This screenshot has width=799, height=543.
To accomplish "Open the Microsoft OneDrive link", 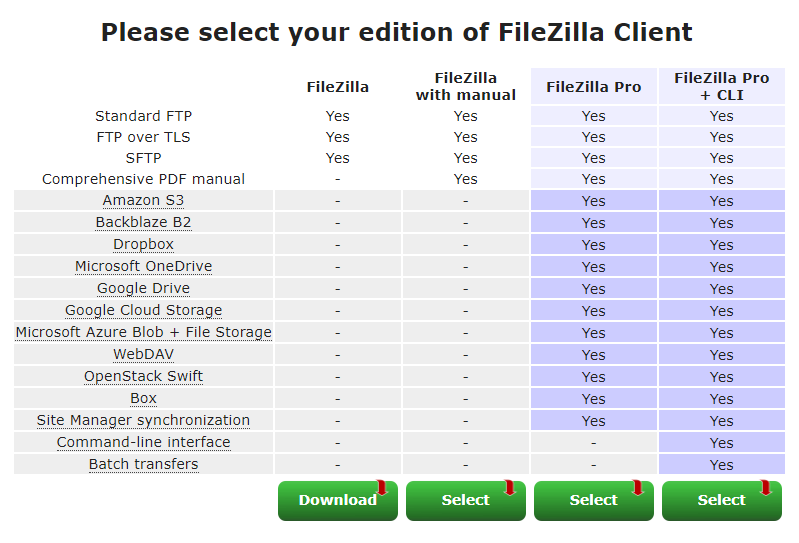I will pyautogui.click(x=143, y=266).
